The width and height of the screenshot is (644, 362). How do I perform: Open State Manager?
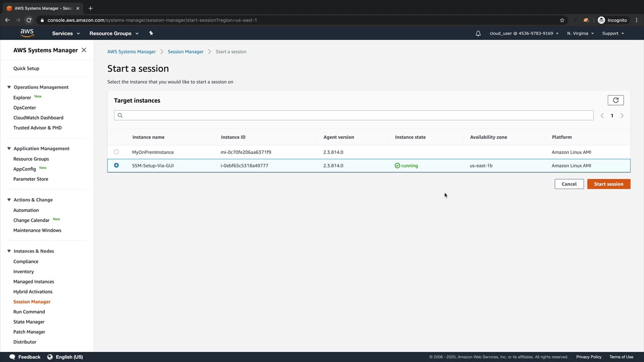29,322
